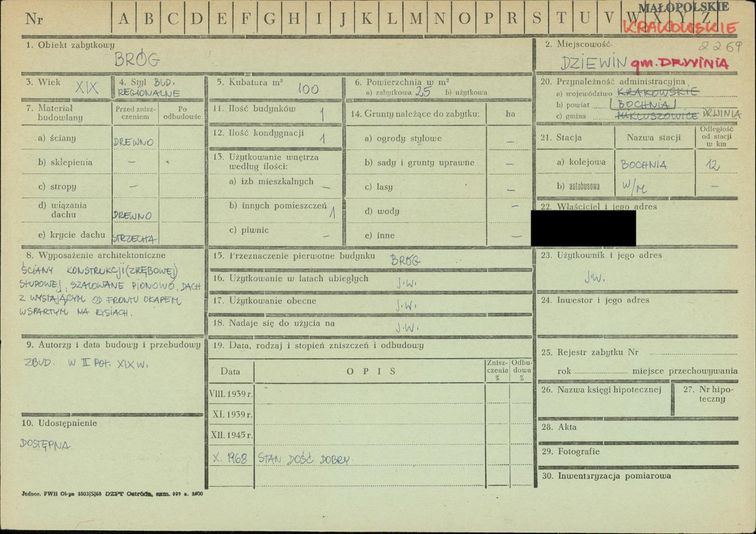Click the STAN DOŚĆ DOBRY description entry
Screen dimensions: 756x534
[x=303, y=459]
